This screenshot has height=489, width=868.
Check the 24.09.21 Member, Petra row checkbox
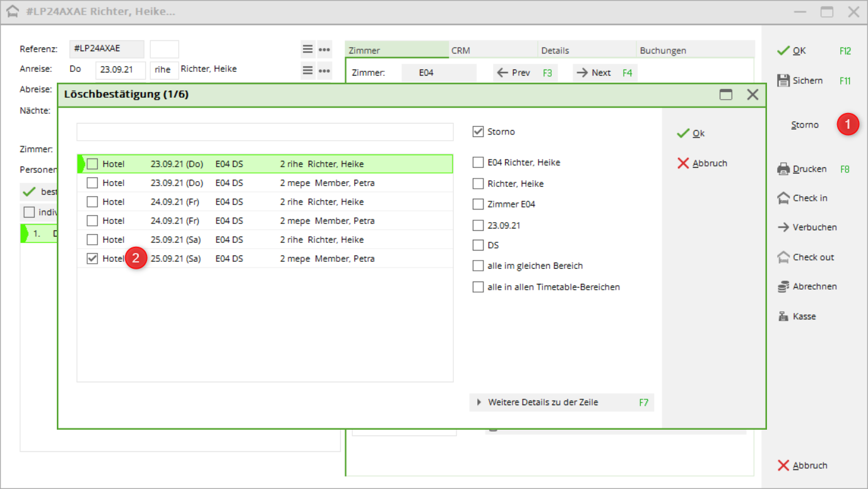pyautogui.click(x=92, y=221)
